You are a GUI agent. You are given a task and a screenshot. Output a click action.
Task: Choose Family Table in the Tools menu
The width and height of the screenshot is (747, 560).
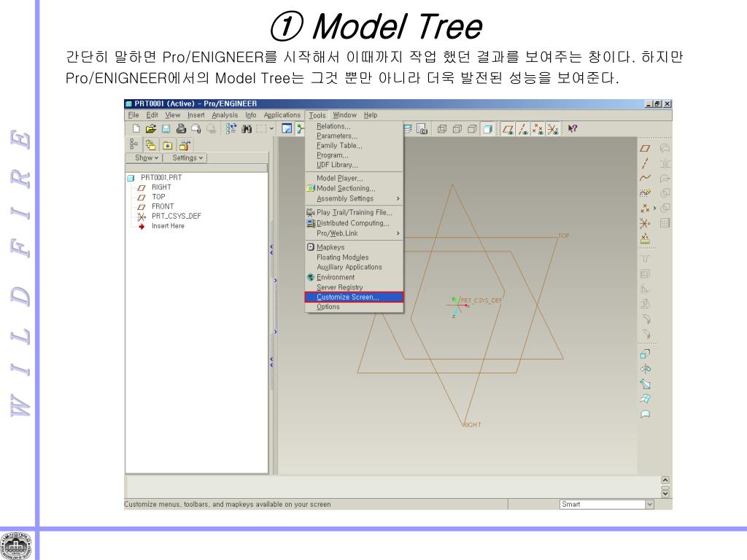(354, 146)
